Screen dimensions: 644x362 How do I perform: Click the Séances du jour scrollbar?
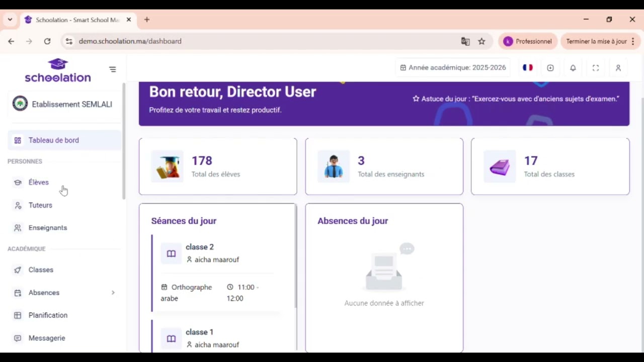click(295, 256)
